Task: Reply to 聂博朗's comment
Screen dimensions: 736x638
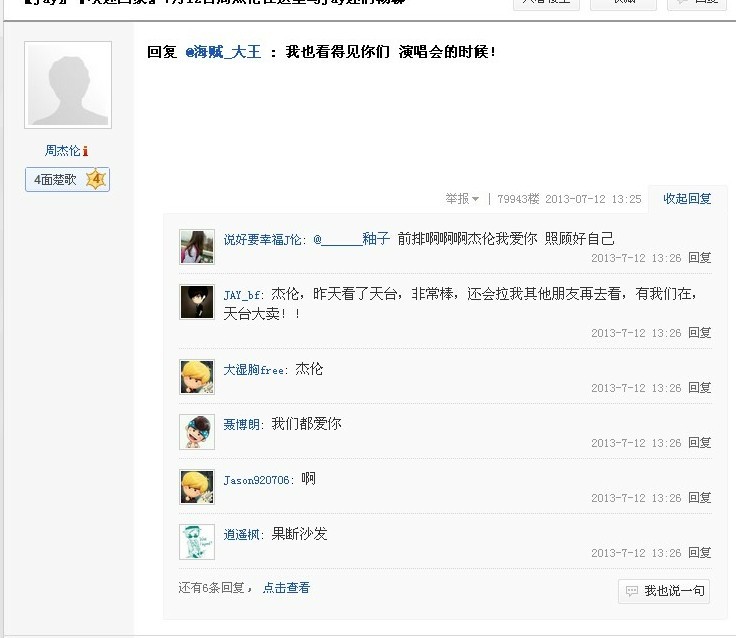Action: (699, 442)
